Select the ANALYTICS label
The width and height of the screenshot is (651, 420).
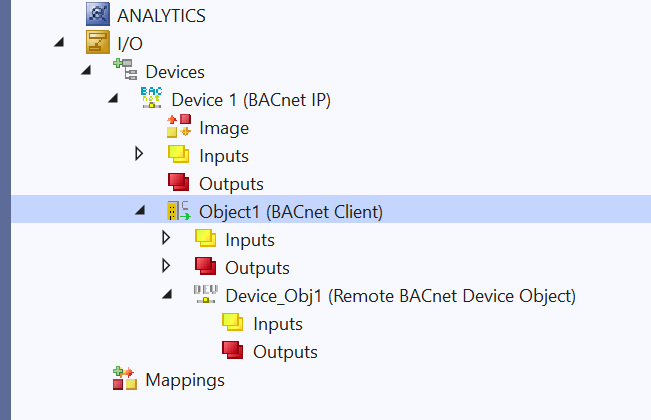pyautogui.click(x=162, y=16)
